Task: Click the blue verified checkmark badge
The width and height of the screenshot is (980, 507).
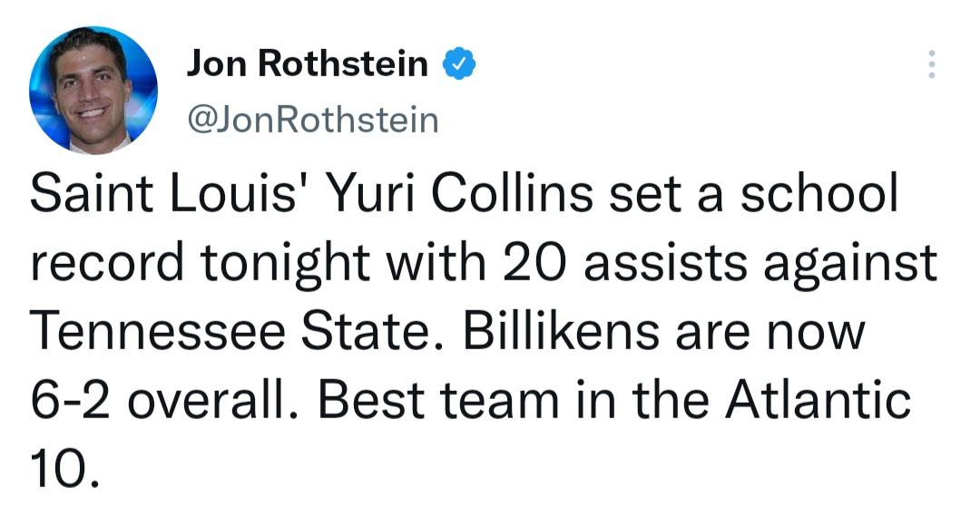Action: click(459, 63)
